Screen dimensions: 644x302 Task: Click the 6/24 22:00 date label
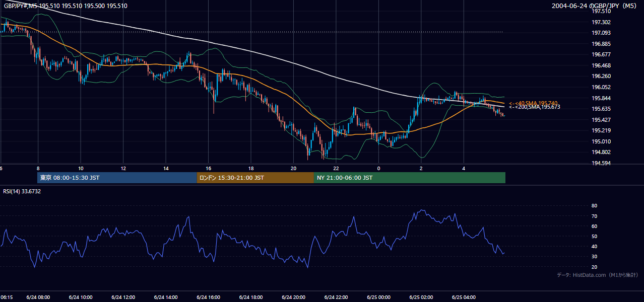point(336,297)
